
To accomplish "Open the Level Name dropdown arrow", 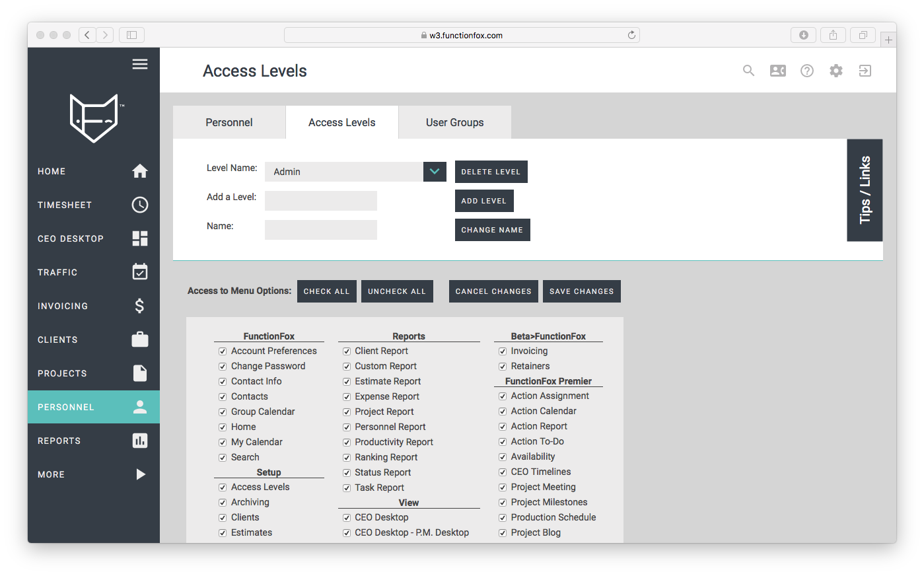I will click(x=435, y=172).
